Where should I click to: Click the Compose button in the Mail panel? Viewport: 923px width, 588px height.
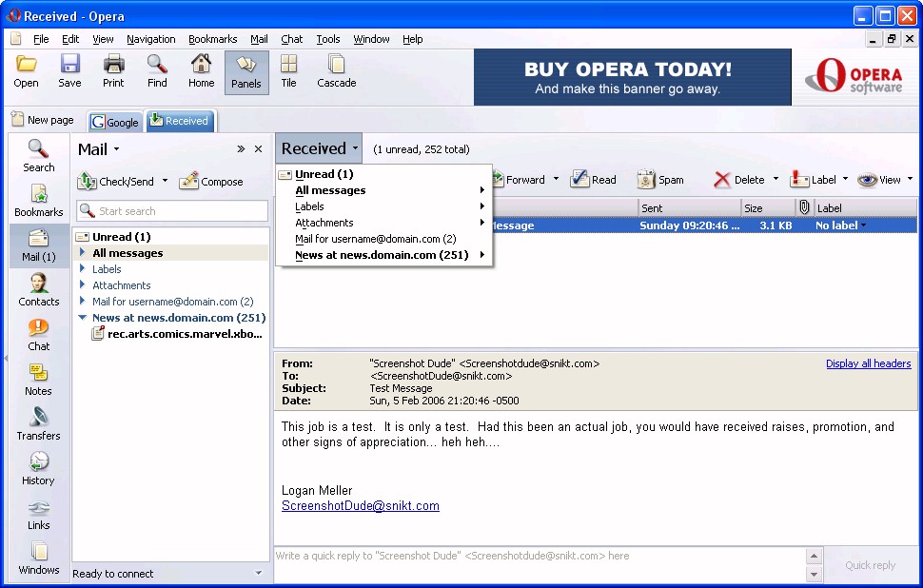pyautogui.click(x=211, y=181)
